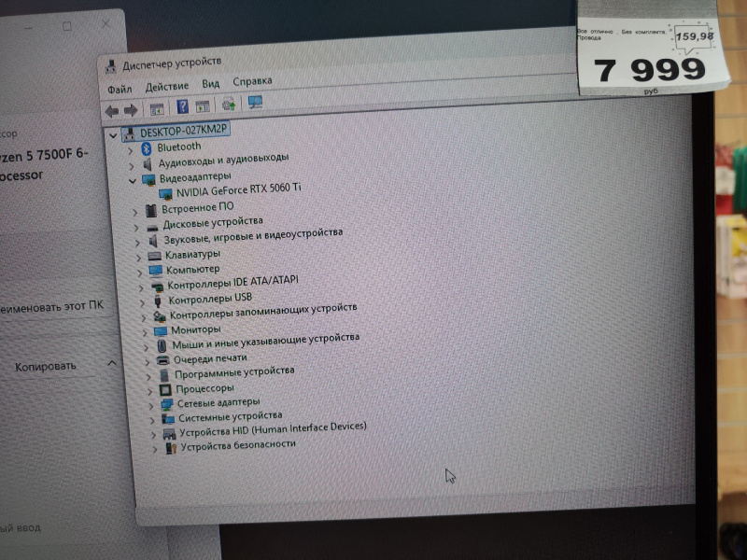
Task: Expand Контроллеры запоминающих устройств category
Action: click(143, 317)
